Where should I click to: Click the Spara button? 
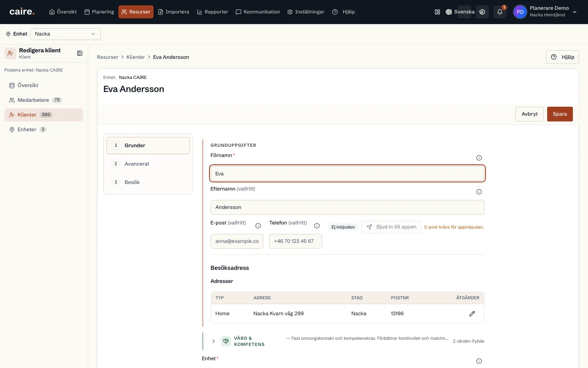(x=560, y=114)
